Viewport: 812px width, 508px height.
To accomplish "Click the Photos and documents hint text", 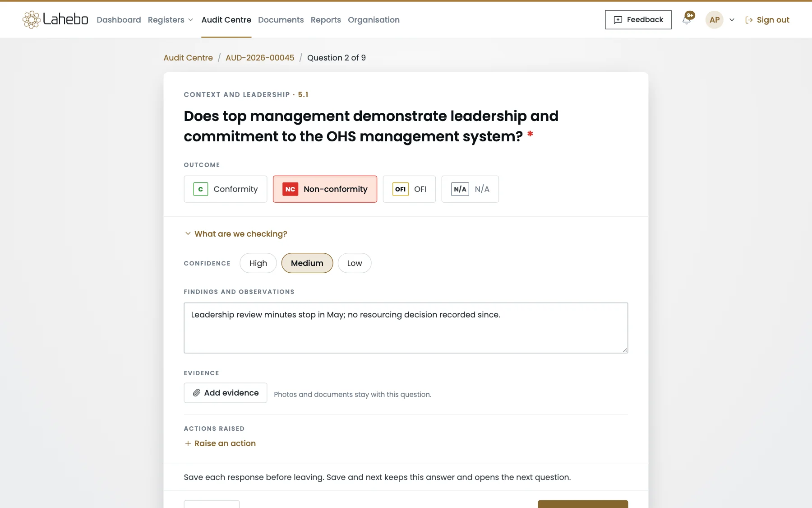I will click(x=353, y=395).
